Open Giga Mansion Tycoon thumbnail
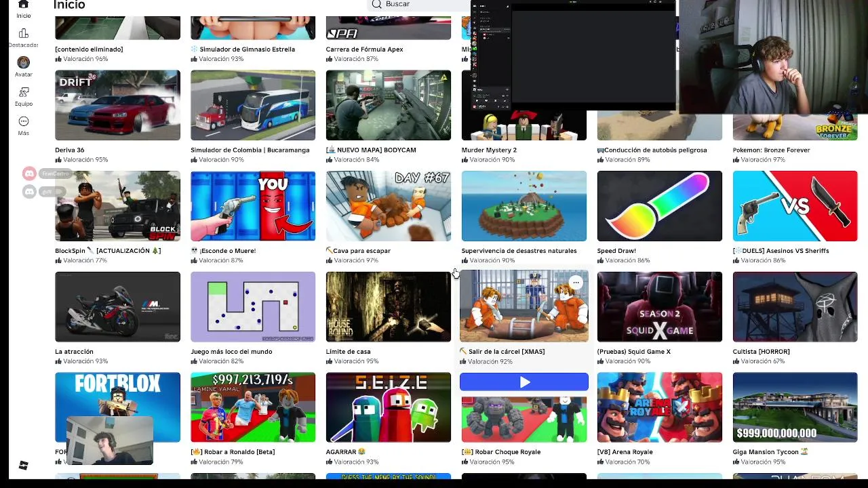This screenshot has width=868, height=488. 795,407
